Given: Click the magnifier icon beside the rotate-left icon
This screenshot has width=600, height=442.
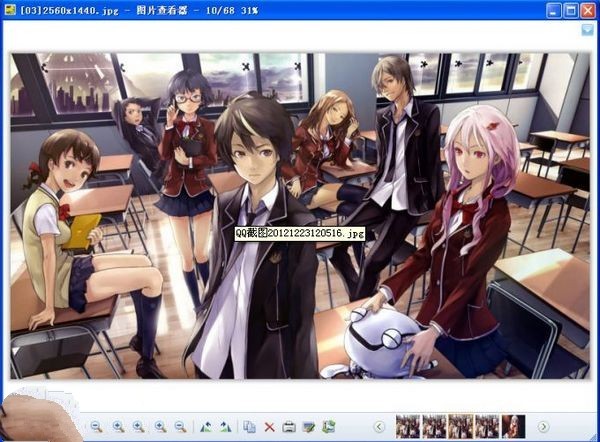Looking at the screenshot, I should pos(180,426).
